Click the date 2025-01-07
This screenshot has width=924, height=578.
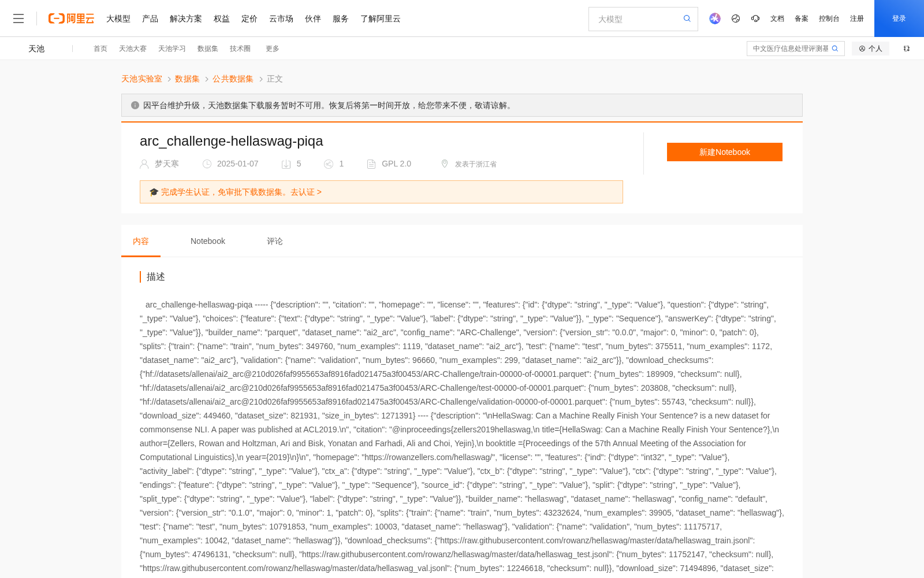point(238,164)
